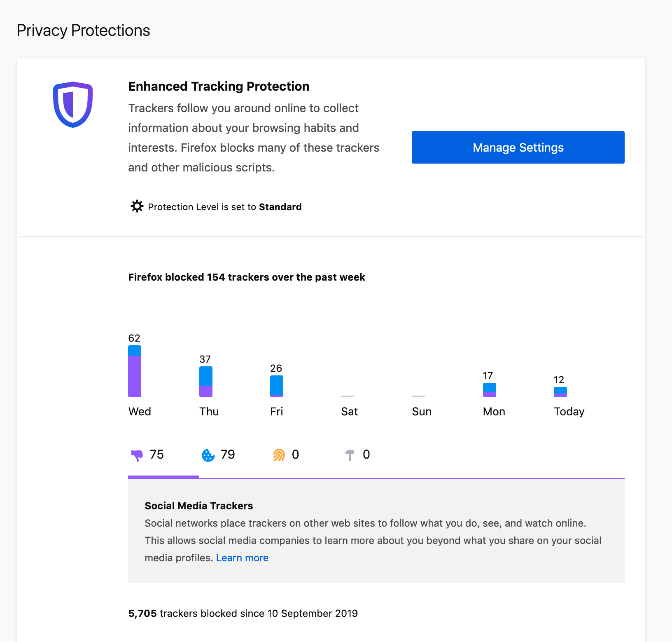Select the orange fingerprinters icon

pos(279,455)
